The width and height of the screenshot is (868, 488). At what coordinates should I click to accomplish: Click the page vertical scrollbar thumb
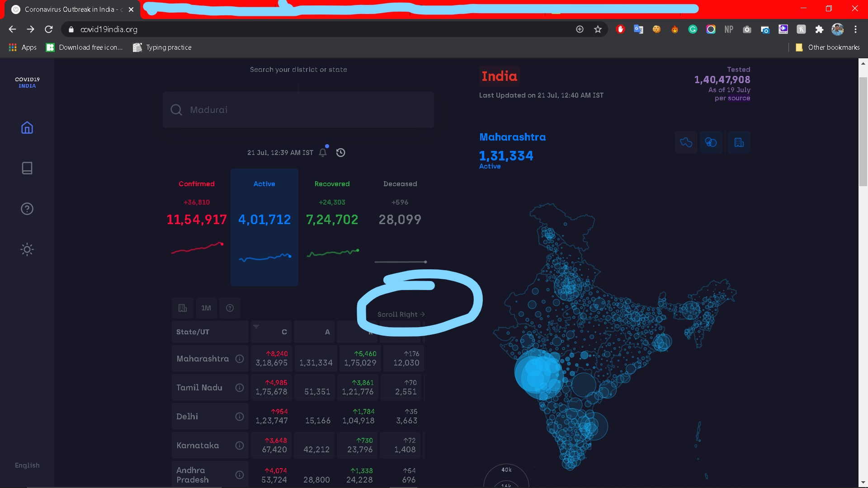pyautogui.click(x=863, y=131)
